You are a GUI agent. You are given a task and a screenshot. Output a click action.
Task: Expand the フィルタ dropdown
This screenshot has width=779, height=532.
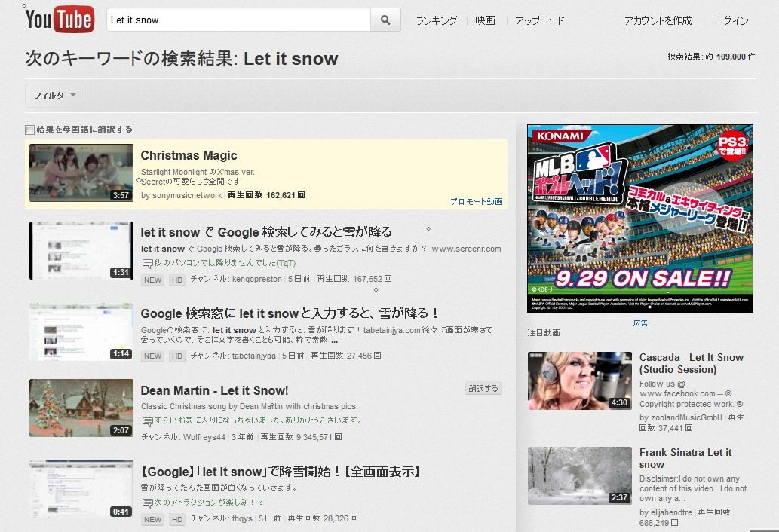[54, 95]
